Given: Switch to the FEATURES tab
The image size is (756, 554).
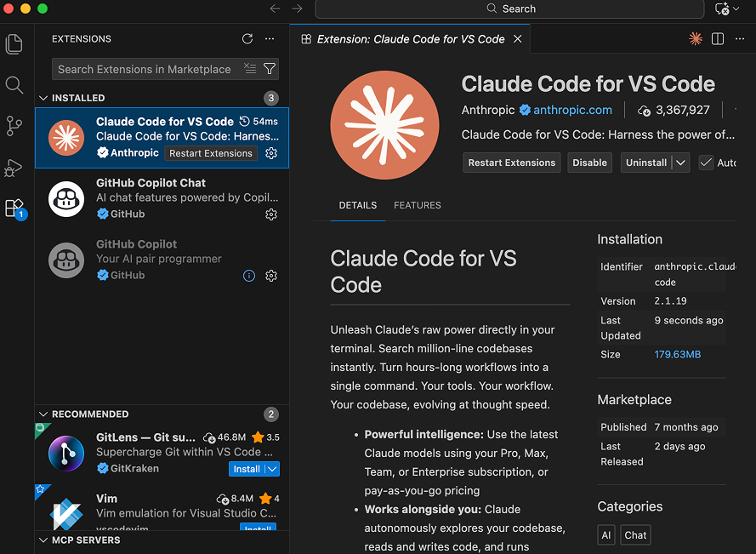Looking at the screenshot, I should point(416,205).
